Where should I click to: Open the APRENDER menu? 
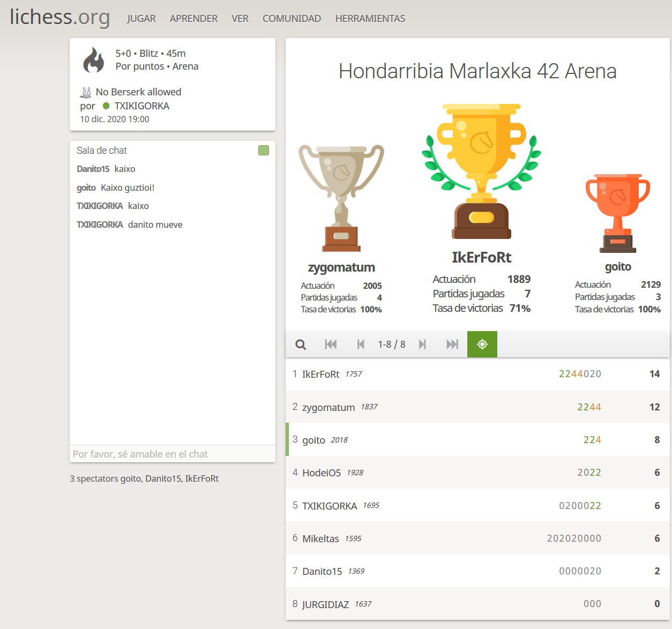193,19
